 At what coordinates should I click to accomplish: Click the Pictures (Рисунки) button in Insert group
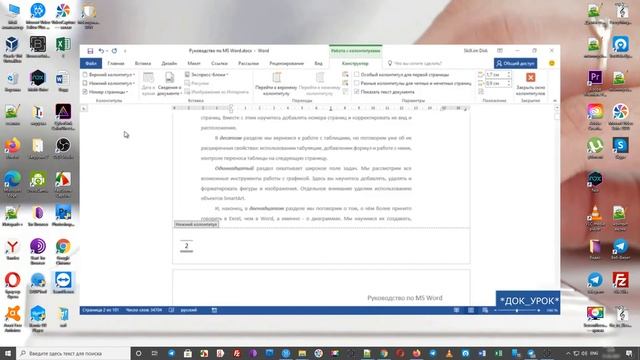(197, 83)
